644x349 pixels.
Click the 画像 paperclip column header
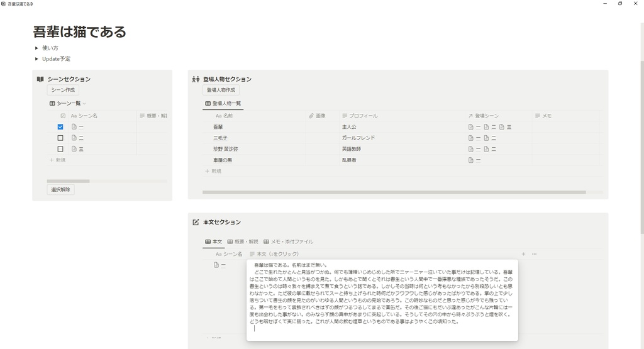(317, 116)
